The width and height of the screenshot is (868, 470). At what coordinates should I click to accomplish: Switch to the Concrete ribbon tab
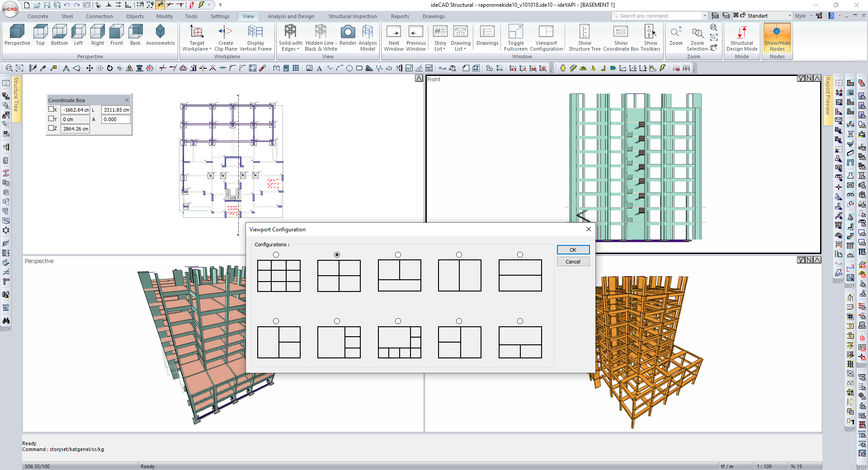(x=38, y=16)
